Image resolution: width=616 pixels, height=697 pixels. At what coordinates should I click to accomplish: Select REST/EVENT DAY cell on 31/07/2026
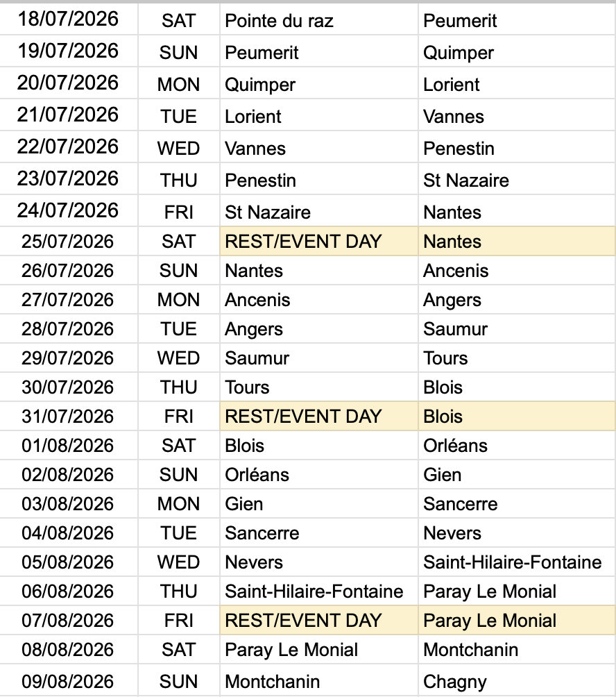(x=319, y=416)
